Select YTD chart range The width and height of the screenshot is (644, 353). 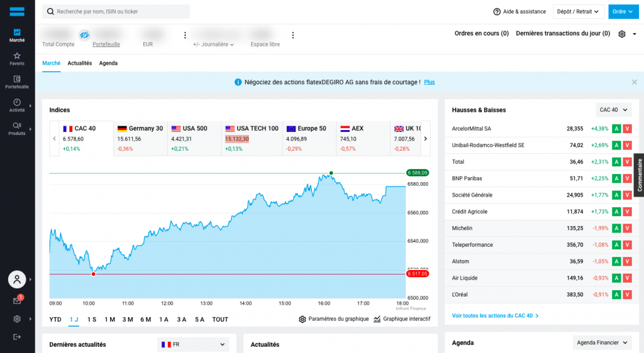[x=55, y=319]
